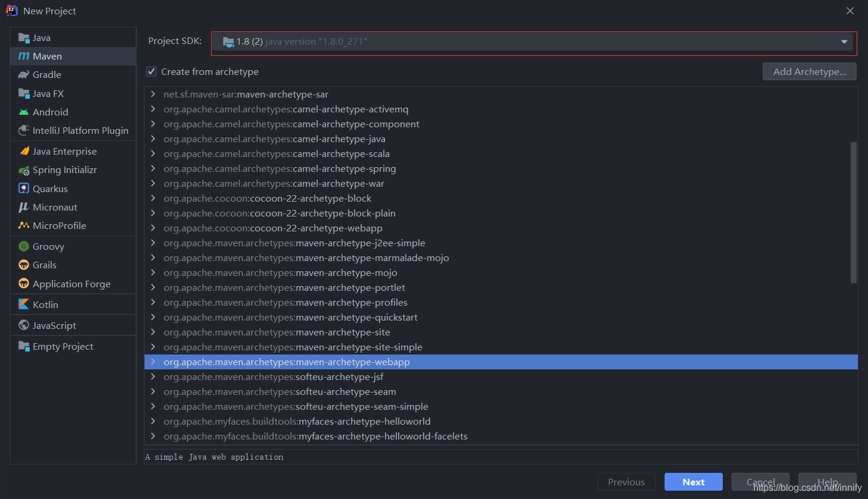Click the Groovy green circle icon

(x=24, y=246)
